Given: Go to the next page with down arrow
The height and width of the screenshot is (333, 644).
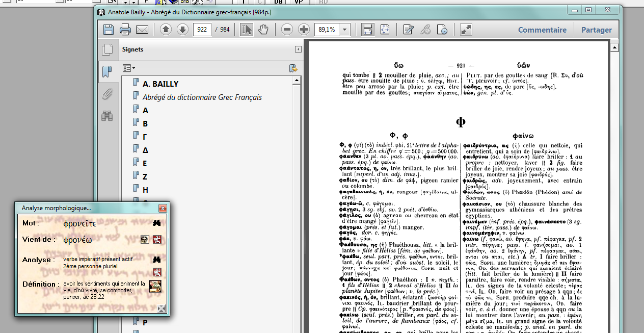Looking at the screenshot, I should pyautogui.click(x=182, y=30).
